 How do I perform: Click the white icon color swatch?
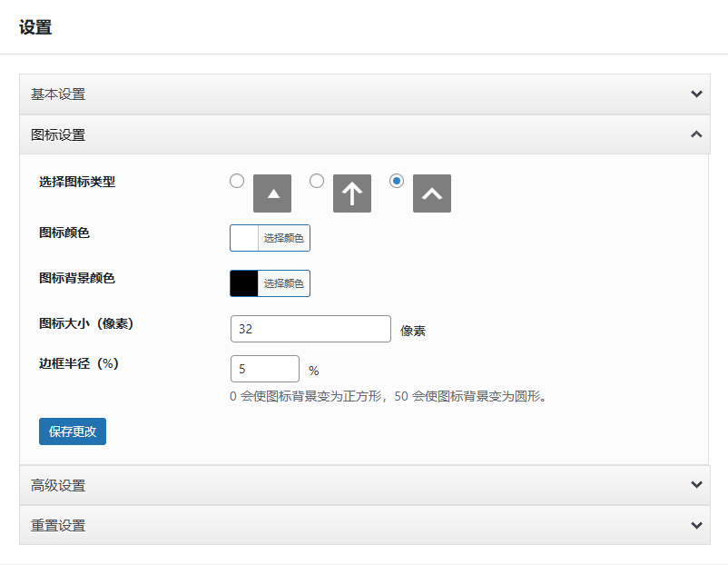point(244,238)
